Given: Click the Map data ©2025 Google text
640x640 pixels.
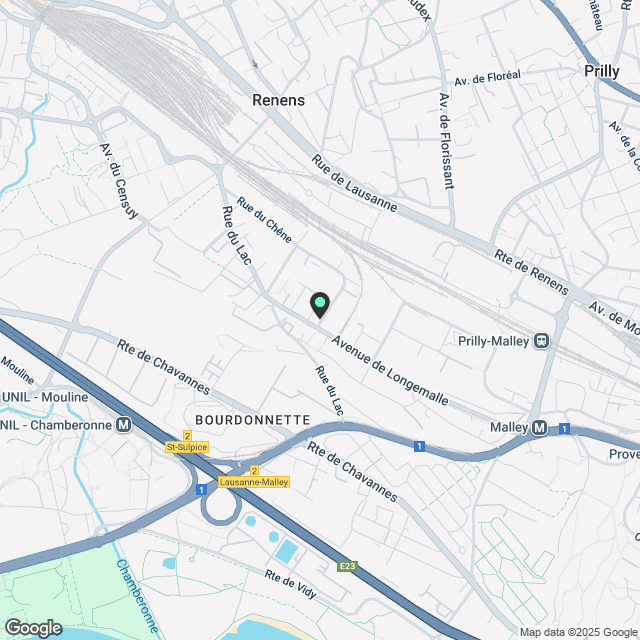Looking at the screenshot, I should click(579, 633).
